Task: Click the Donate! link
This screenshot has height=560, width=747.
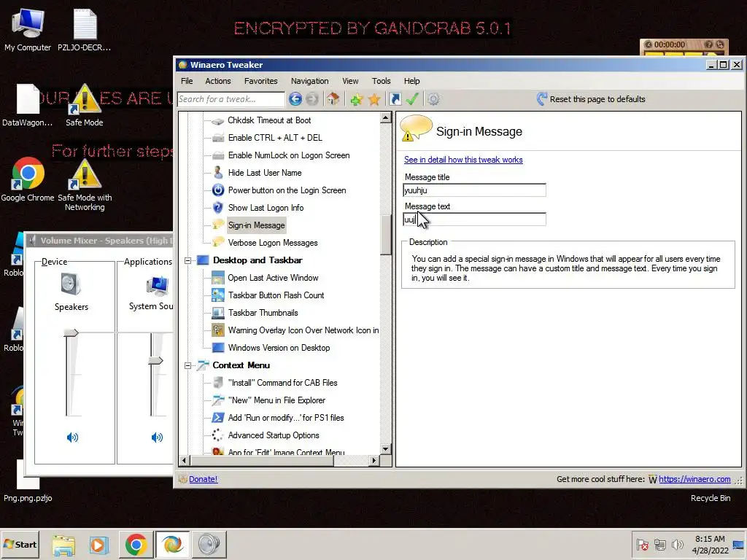Action: pyautogui.click(x=203, y=479)
